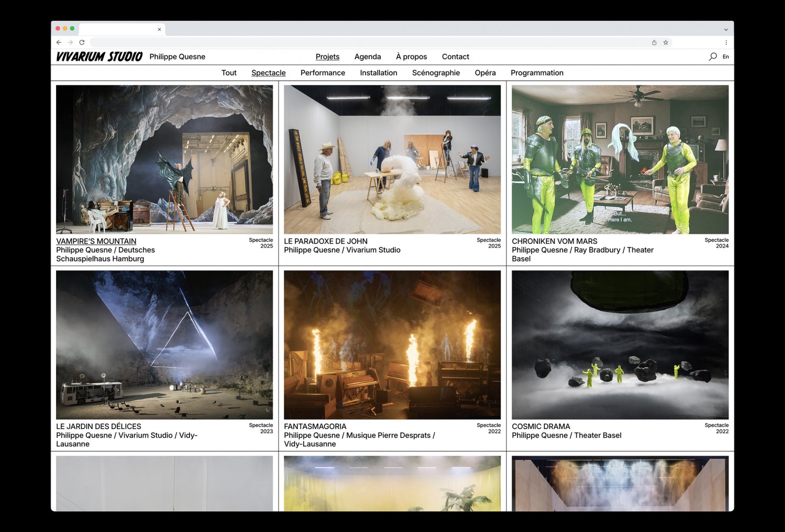Click the smoky corridor stage thumbnail at bottom
The image size is (785, 532).
pyautogui.click(x=620, y=483)
